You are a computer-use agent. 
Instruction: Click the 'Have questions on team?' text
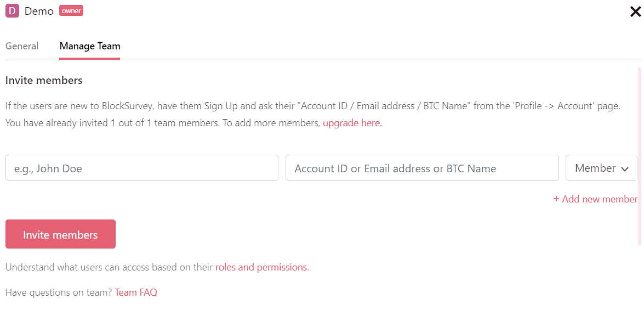(x=59, y=292)
